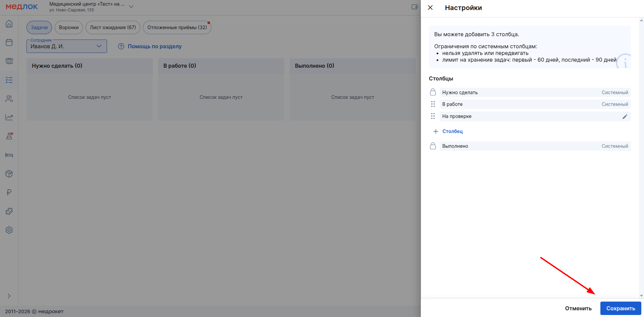Open the calendar icon in sidebar
Viewport: 644px width, 317px height.
pos(9,43)
